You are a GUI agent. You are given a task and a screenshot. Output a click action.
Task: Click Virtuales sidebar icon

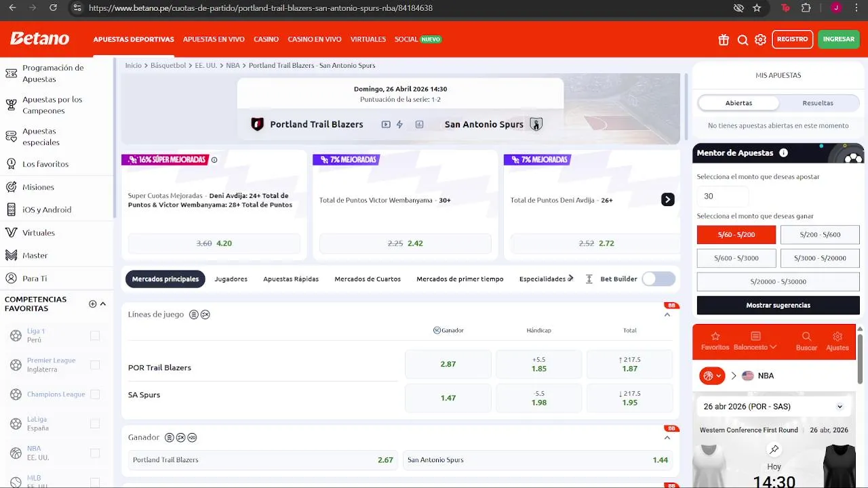(11, 232)
